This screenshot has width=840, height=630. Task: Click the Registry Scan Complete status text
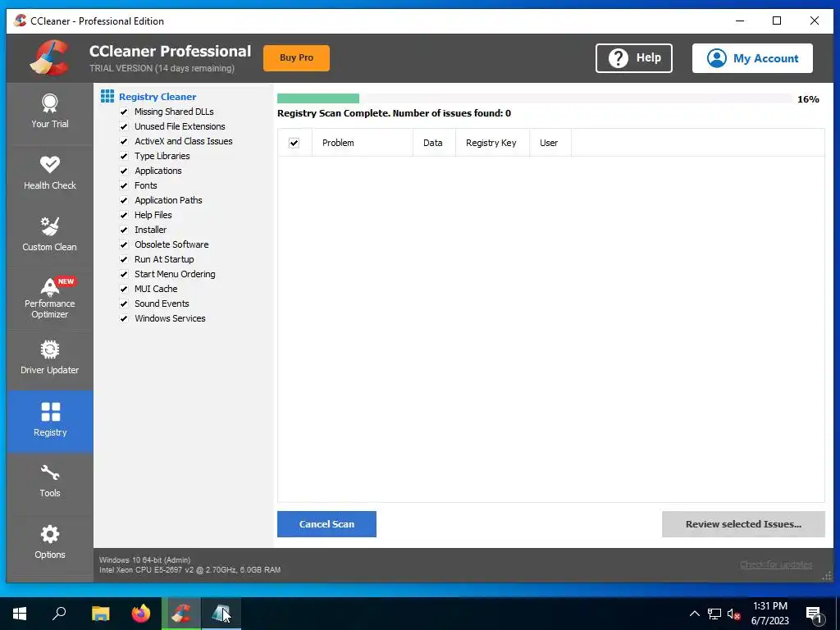[x=394, y=113]
